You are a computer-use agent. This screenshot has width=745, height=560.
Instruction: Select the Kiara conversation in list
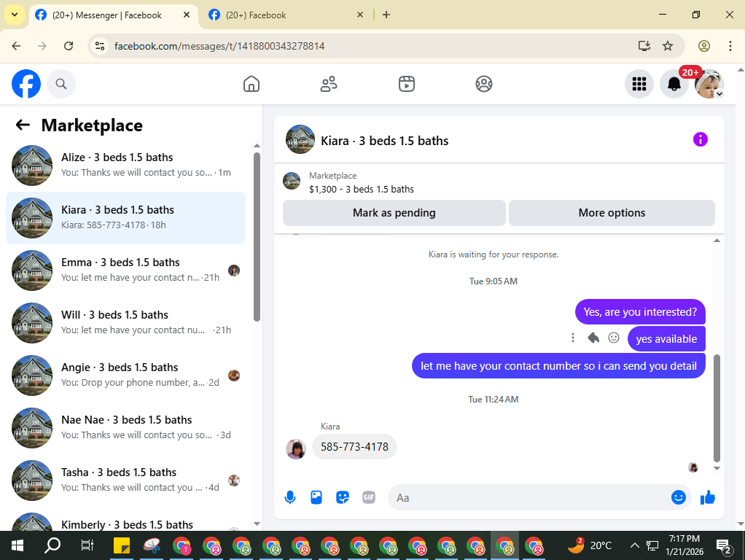coord(125,218)
